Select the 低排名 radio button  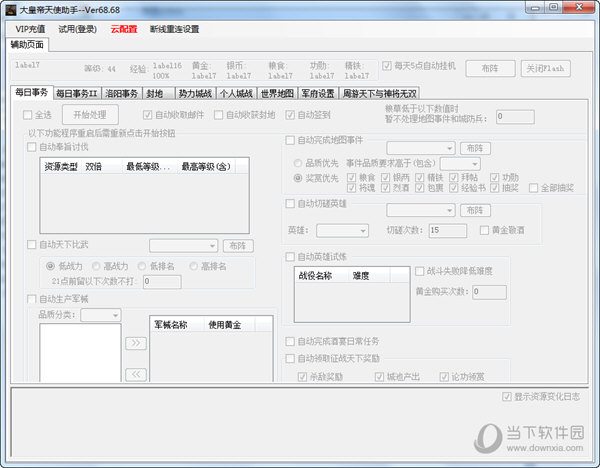[x=156, y=266]
